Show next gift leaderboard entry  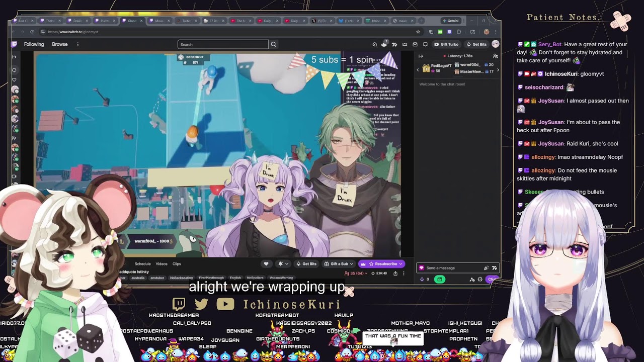498,70
